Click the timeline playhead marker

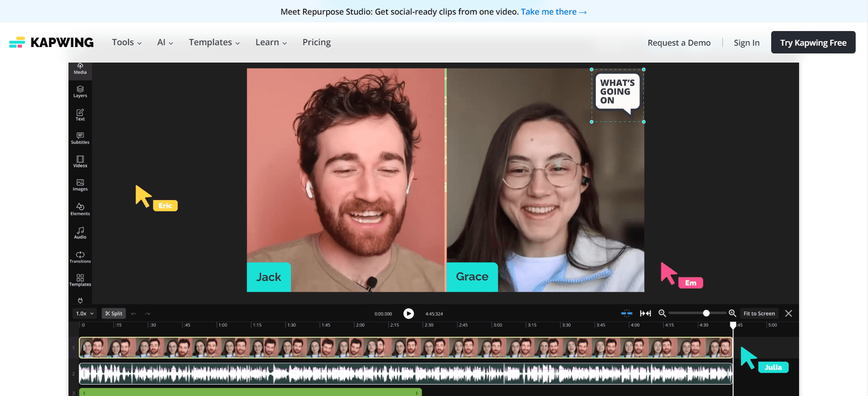pos(733,325)
